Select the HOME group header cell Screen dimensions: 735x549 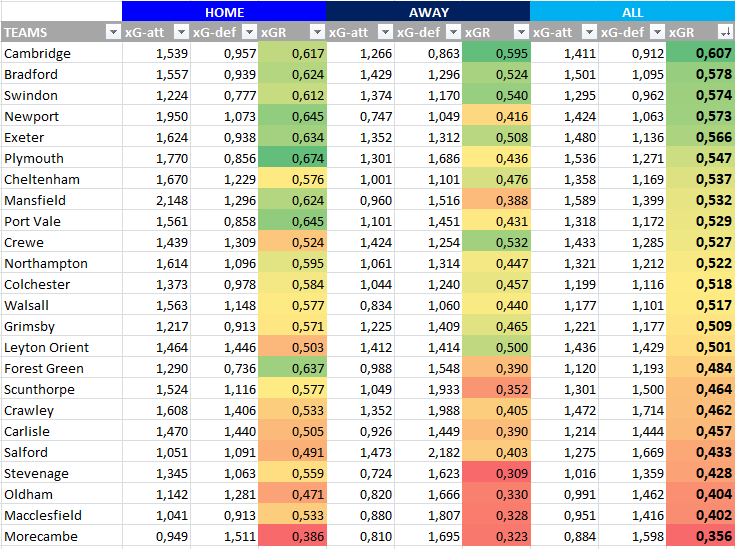pyautogui.click(x=224, y=12)
